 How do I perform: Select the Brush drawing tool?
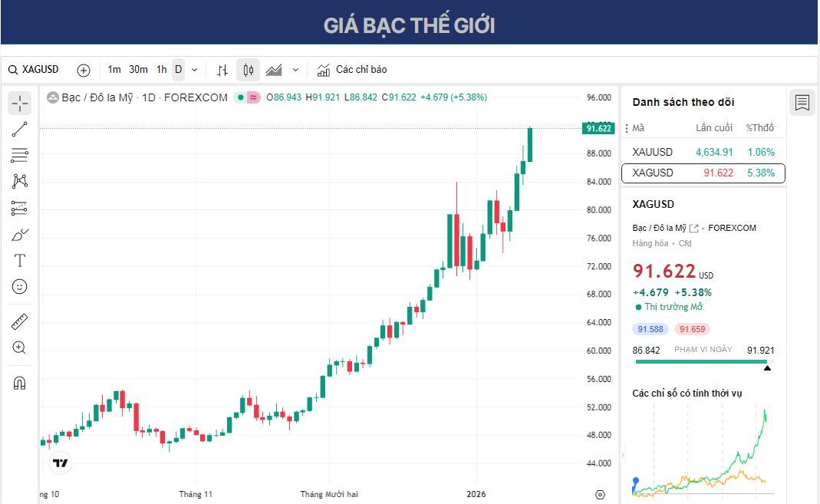tap(19, 234)
